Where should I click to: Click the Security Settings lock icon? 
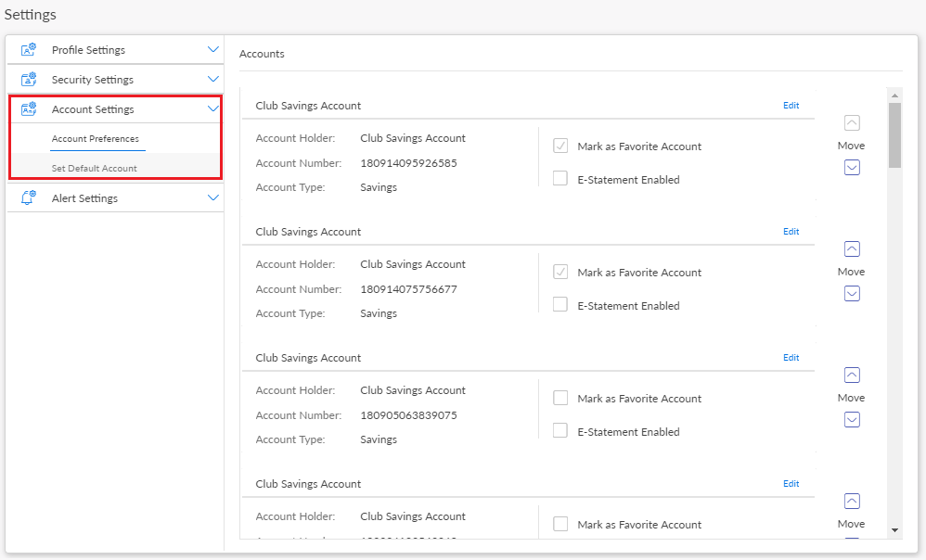(28, 80)
